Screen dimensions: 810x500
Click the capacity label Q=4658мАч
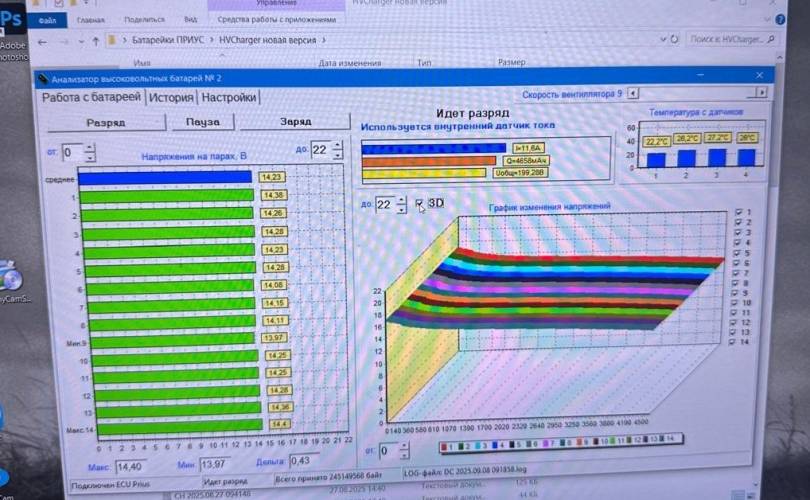click(525, 161)
